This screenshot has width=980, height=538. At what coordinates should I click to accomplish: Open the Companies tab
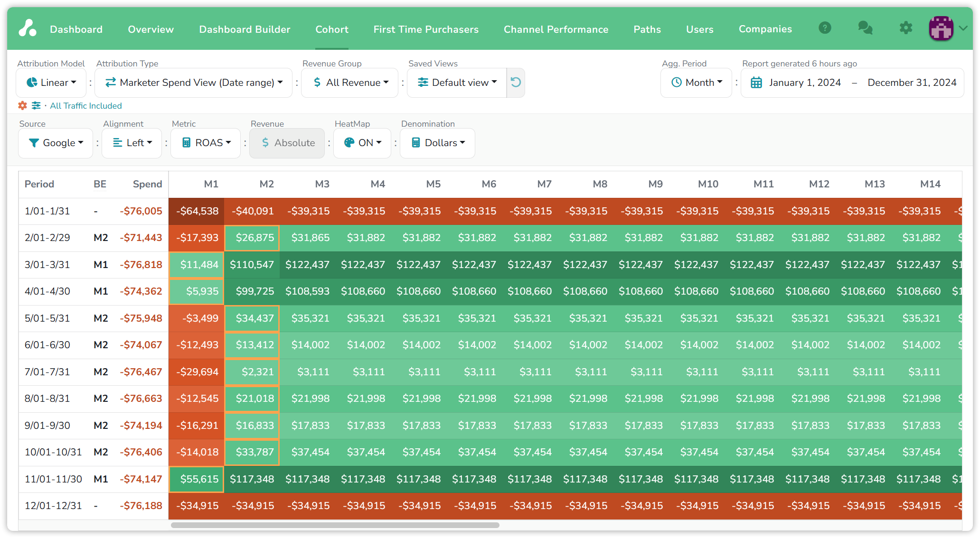coord(765,29)
